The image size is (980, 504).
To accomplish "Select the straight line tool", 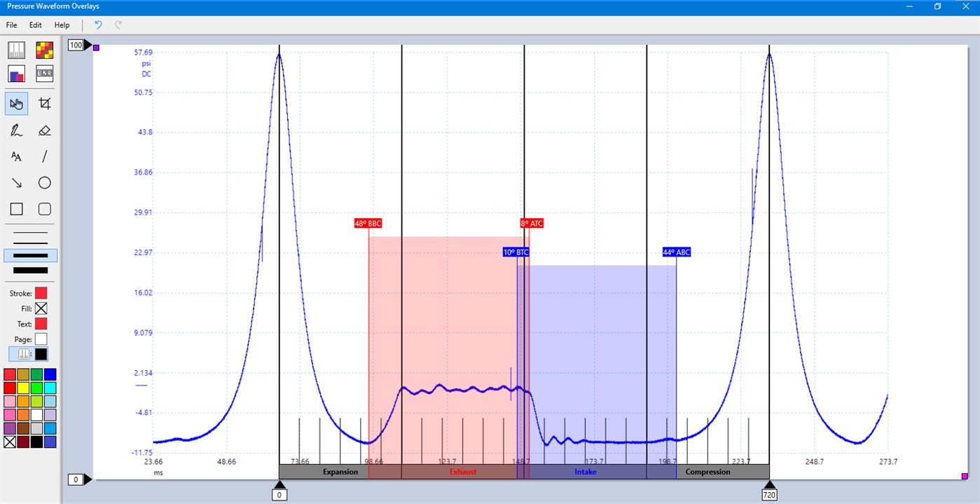I will pyautogui.click(x=44, y=156).
